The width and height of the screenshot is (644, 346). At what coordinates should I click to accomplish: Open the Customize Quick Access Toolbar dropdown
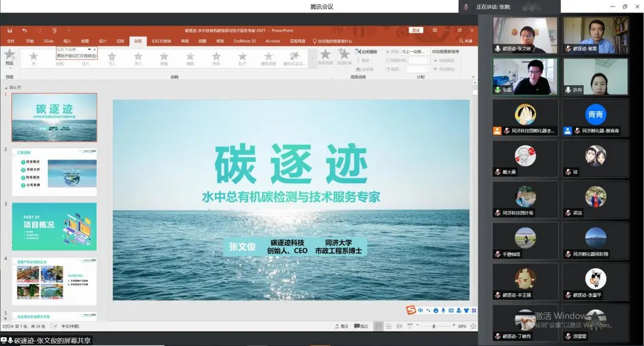click(69, 30)
